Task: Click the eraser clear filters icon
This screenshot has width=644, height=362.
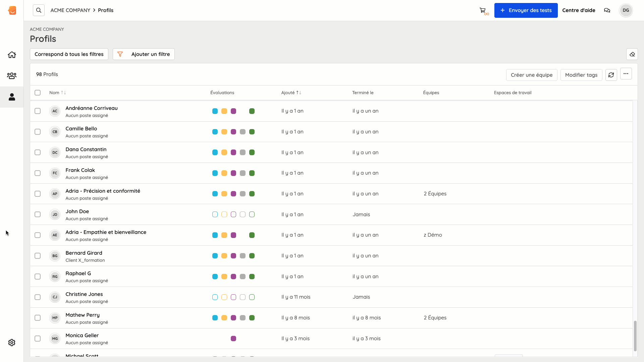Action: 632,54
